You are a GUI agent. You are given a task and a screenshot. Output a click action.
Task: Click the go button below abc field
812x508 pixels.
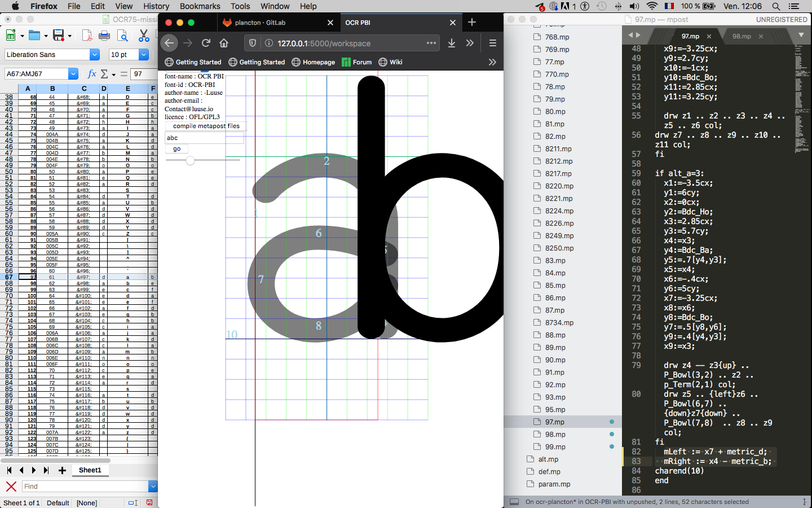pyautogui.click(x=177, y=149)
